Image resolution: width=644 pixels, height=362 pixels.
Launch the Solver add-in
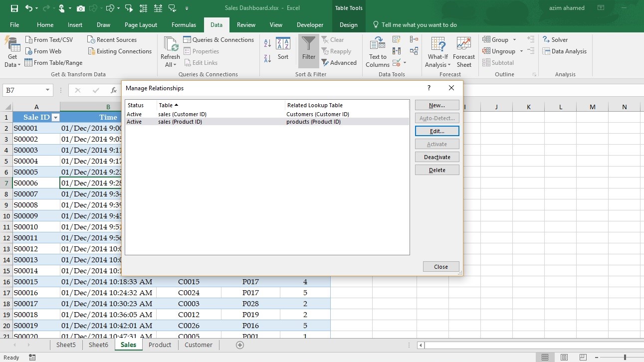pos(555,40)
